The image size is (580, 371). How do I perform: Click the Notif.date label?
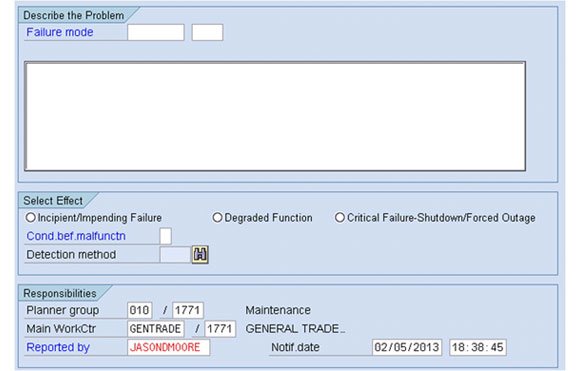pos(295,347)
